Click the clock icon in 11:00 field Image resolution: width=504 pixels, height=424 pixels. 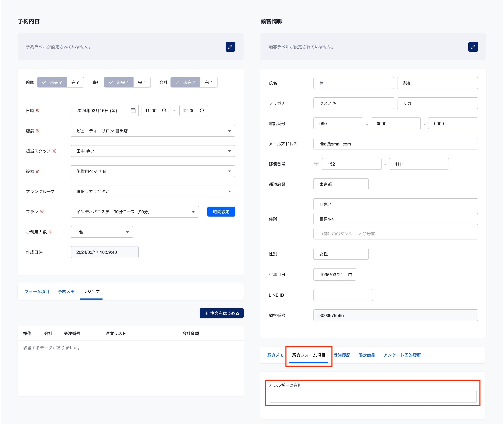coord(164,110)
